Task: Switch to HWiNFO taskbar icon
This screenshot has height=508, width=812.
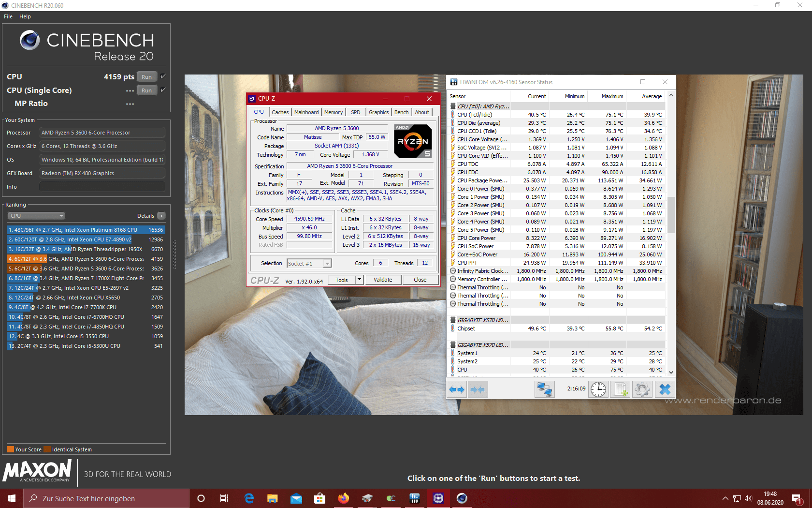Action: (415, 498)
